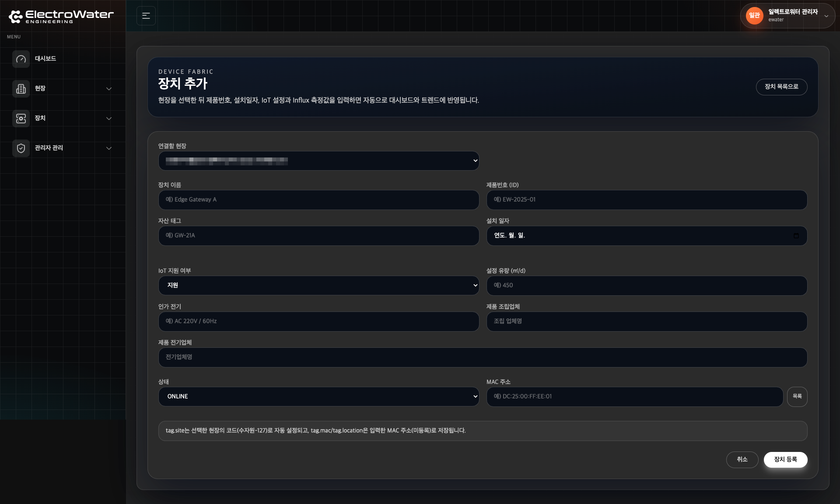Open the user account dropdown arrow
Image resolution: width=840 pixels, height=504 pixels.
click(x=826, y=16)
